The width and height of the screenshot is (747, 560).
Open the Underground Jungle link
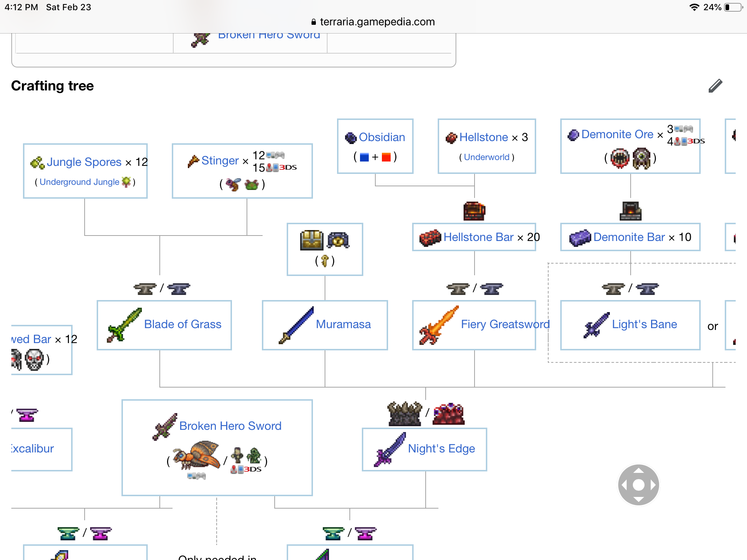80,182
